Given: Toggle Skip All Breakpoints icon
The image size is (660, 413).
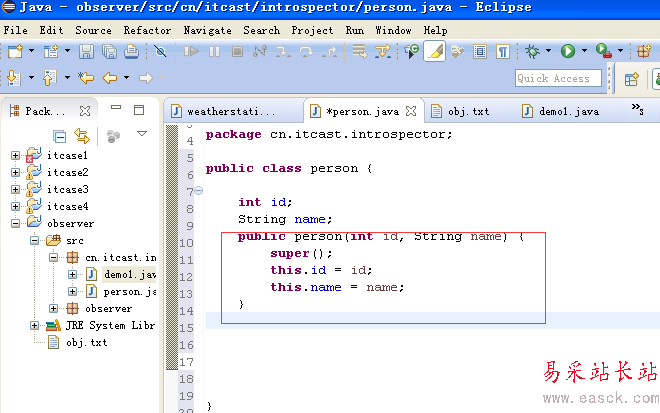Looking at the screenshot, I should [x=160, y=51].
